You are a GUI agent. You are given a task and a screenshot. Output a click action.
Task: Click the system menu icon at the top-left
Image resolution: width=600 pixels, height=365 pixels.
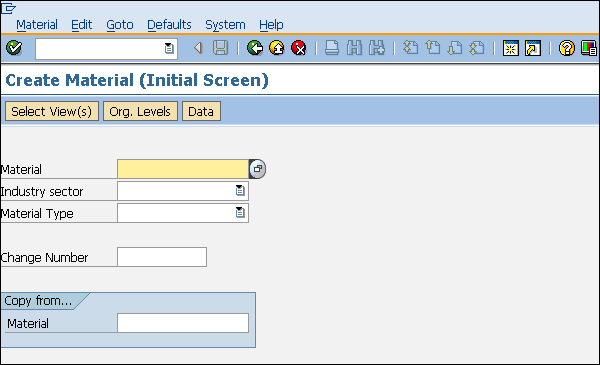click(8, 8)
